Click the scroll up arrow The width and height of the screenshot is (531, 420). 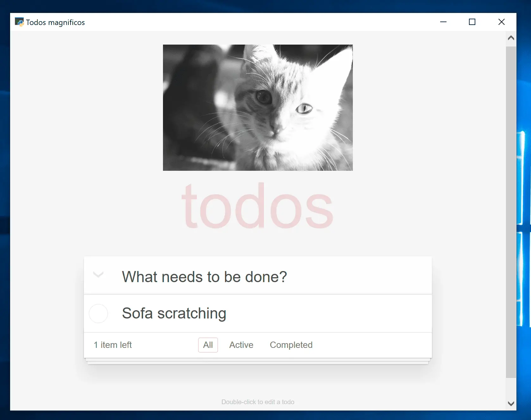click(511, 38)
